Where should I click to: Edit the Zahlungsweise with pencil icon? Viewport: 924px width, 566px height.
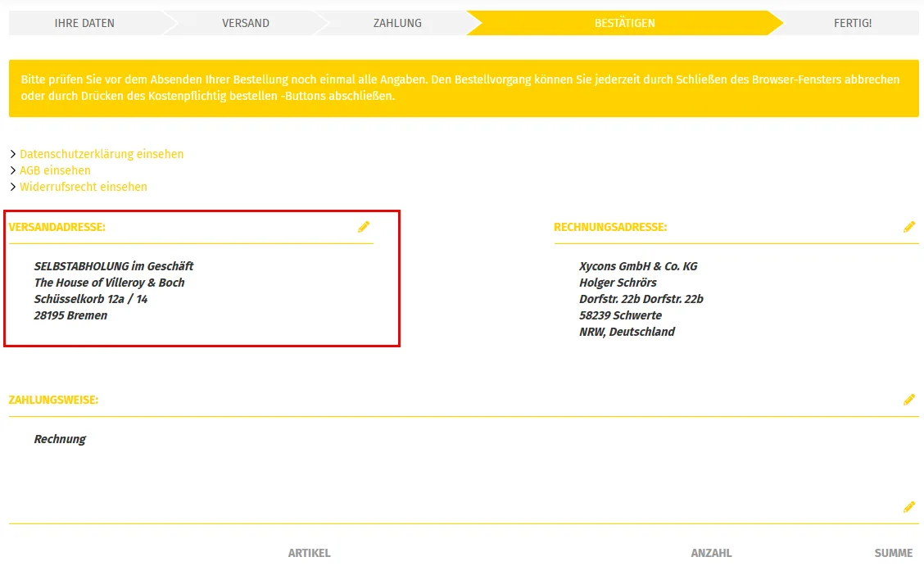[909, 400]
